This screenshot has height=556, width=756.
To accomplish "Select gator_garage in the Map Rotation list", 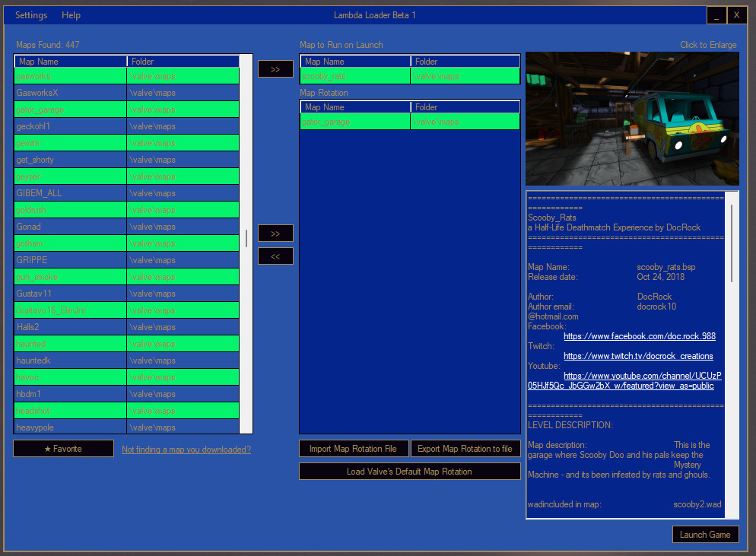I will pos(354,121).
